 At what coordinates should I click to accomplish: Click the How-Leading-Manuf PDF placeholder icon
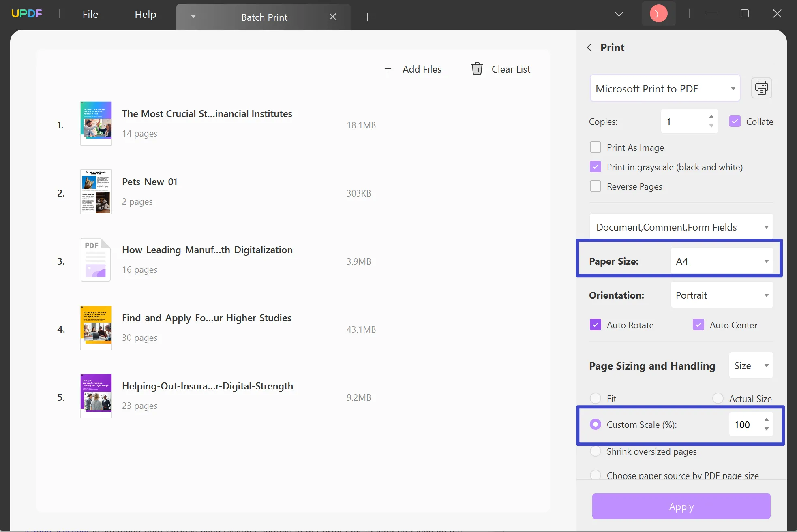96,260
